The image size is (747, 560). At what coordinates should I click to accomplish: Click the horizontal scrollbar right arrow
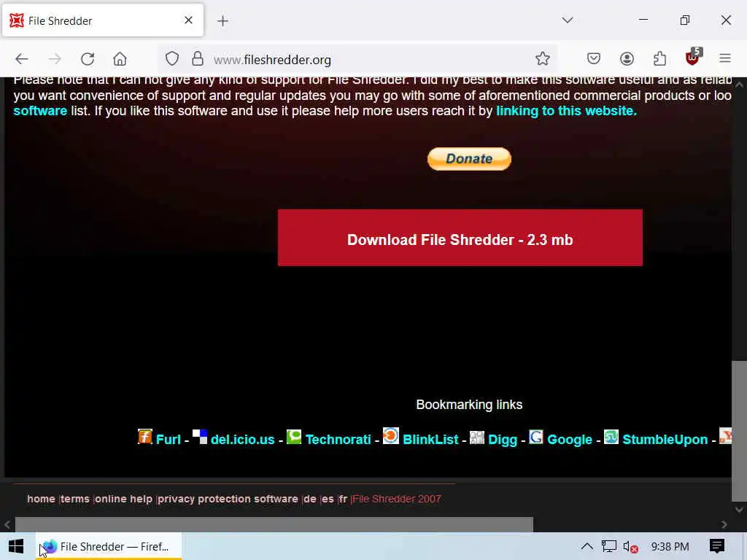click(x=724, y=524)
